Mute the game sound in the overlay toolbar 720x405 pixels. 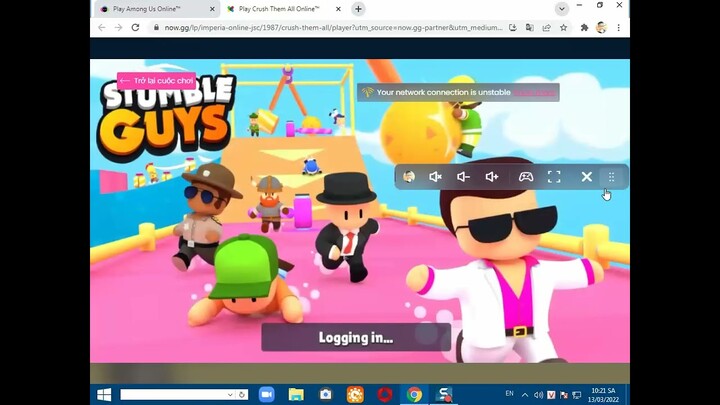click(435, 177)
